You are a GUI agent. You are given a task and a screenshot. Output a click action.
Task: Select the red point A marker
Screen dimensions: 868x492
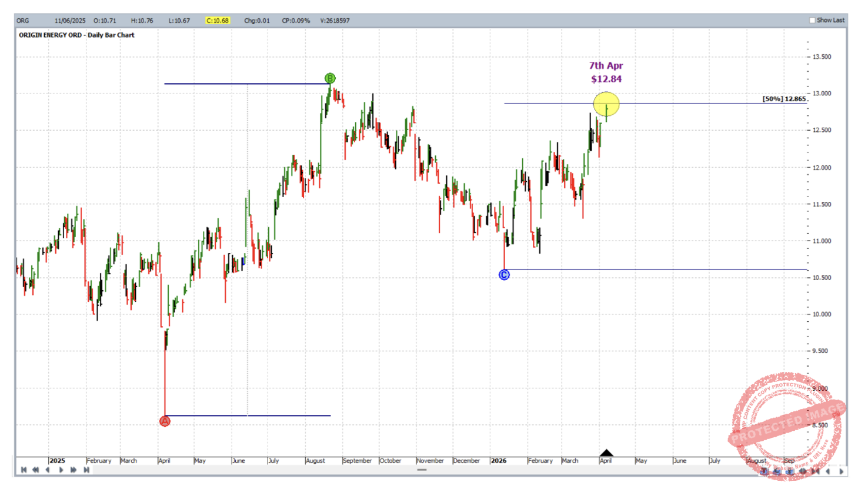(x=165, y=421)
